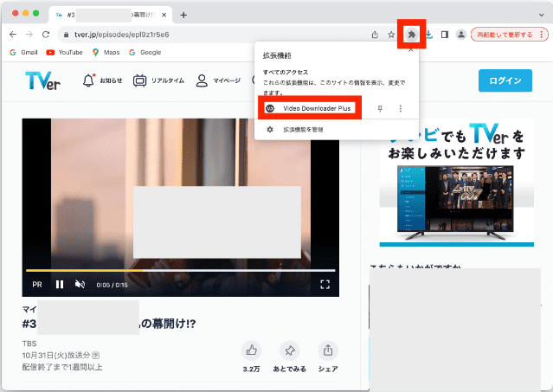The height and width of the screenshot is (392, 553).
Task: Click the TBS broadcaster text
Action: pos(29,344)
